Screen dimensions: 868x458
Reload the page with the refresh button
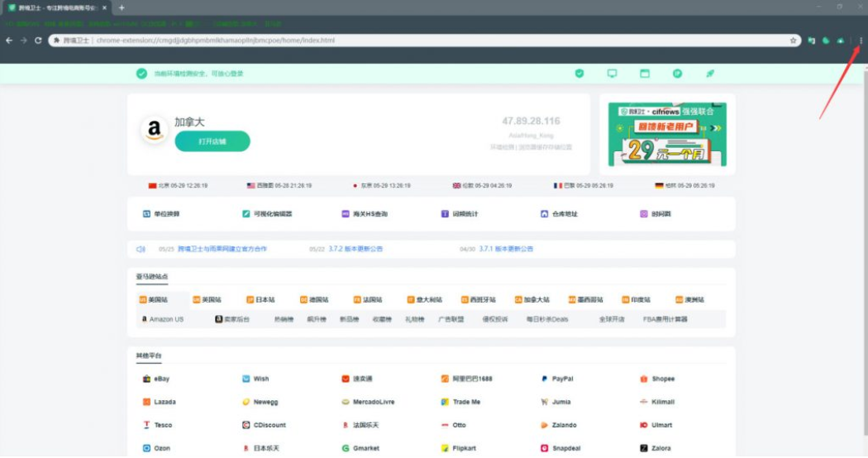tap(38, 40)
